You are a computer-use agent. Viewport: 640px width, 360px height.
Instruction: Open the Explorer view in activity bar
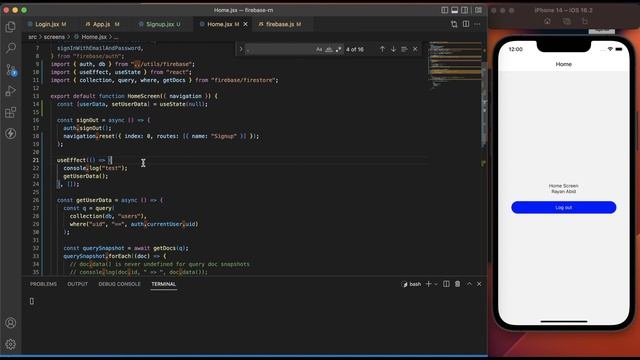click(11, 27)
